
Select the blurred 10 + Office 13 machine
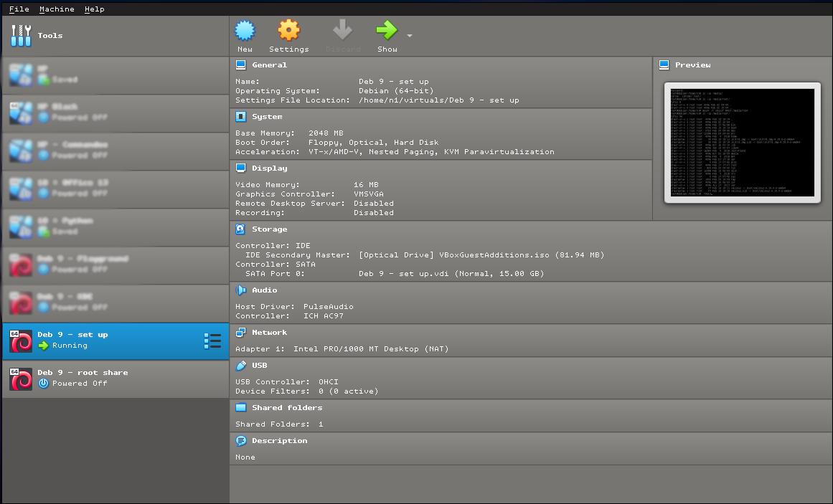click(116, 189)
